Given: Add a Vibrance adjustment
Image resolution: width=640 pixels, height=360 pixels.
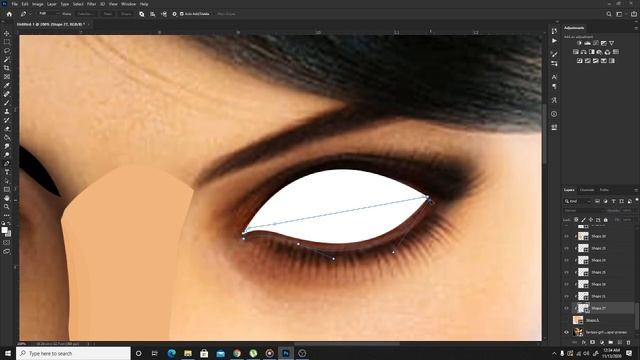Looking at the screenshot, I should [611, 43].
